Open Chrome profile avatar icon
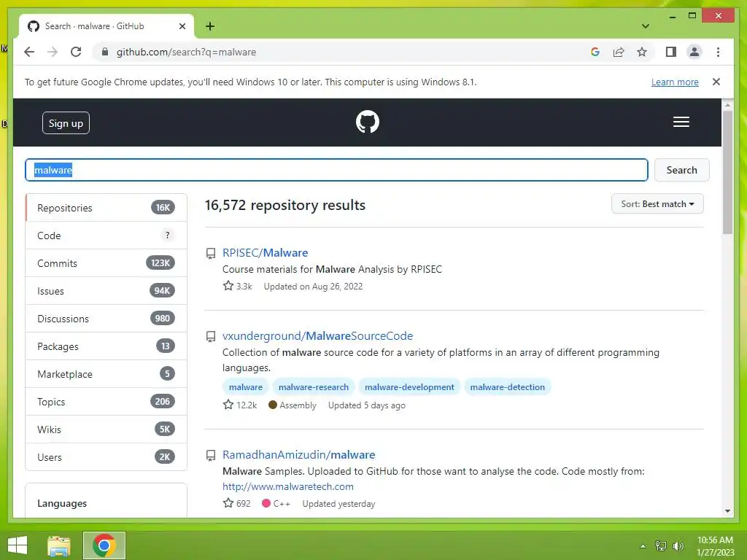747x560 pixels. point(694,52)
